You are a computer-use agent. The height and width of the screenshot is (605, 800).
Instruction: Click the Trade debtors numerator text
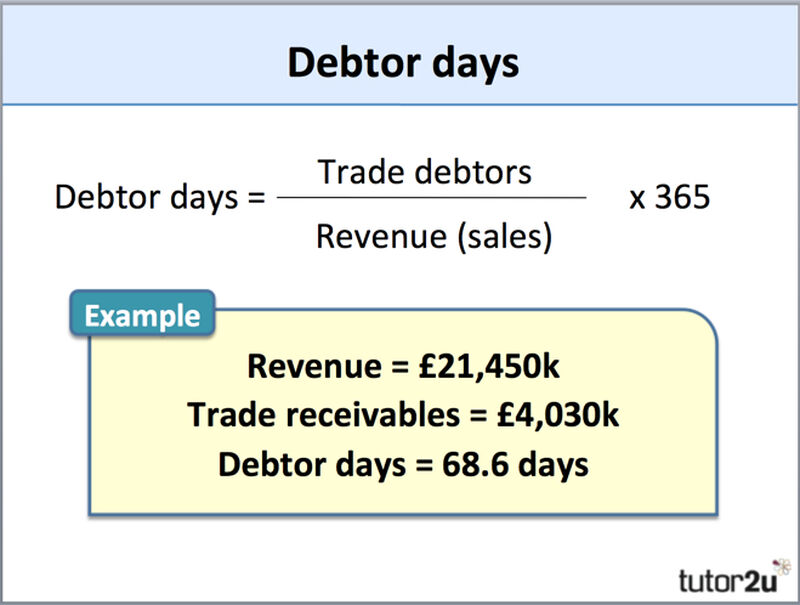[424, 171]
